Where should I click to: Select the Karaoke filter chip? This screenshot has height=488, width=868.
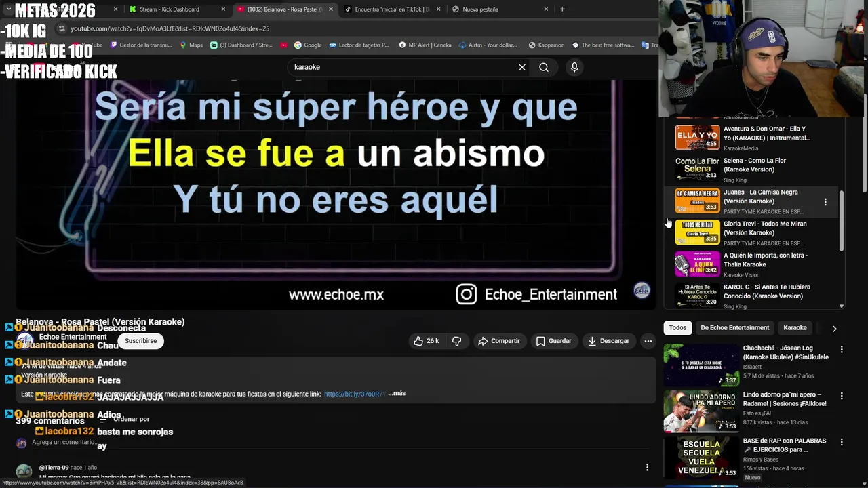pyautogui.click(x=795, y=328)
